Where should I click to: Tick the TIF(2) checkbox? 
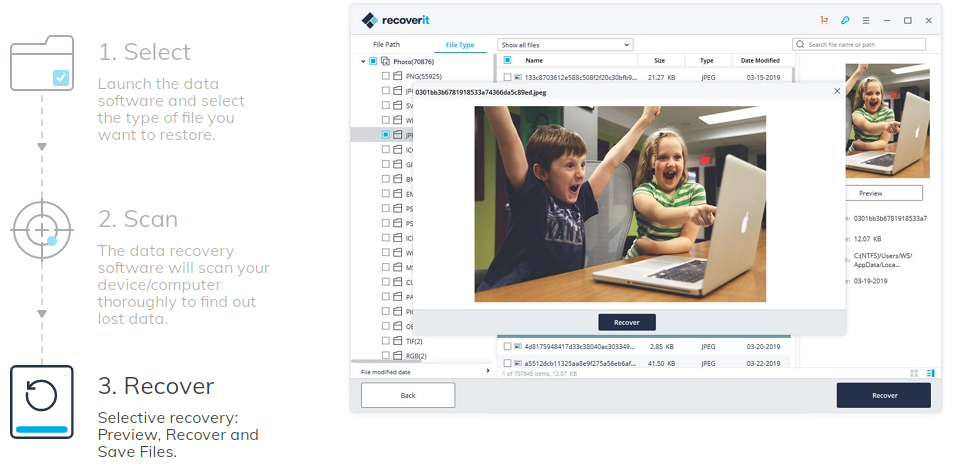coord(386,341)
